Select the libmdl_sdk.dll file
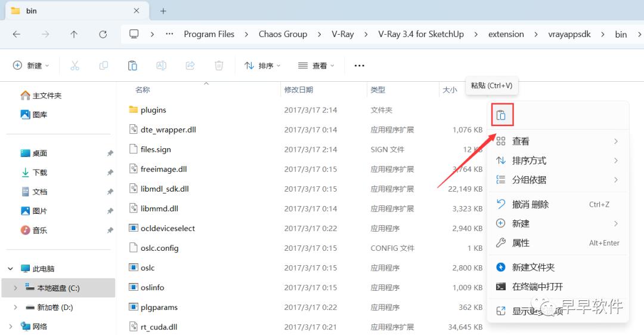Image resolution: width=644 pixels, height=335 pixels. pos(165,189)
